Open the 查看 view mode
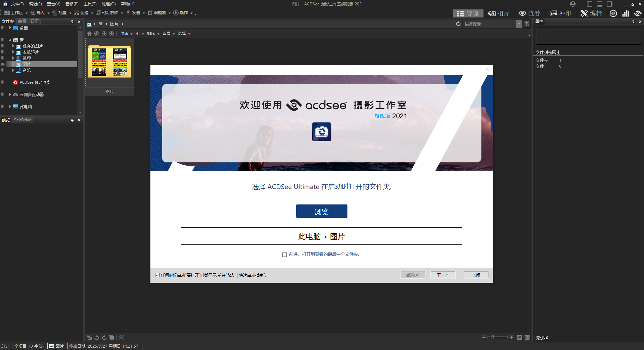 pyautogui.click(x=529, y=13)
